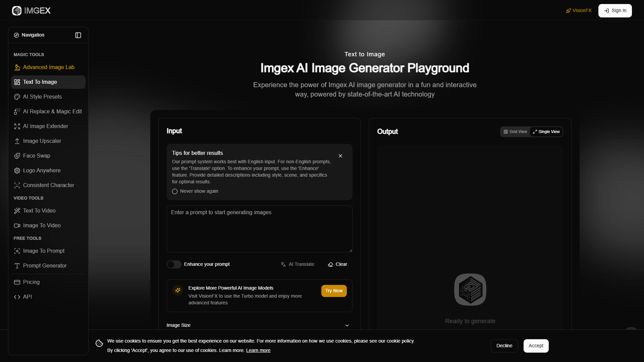Click the Sign In button
This screenshot has height=362, width=644.
(x=615, y=11)
